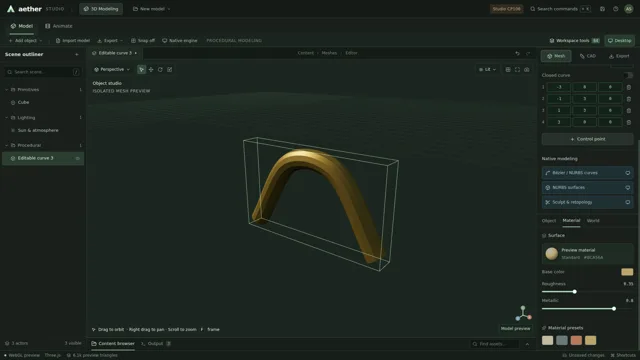The width and height of the screenshot is (640, 360).
Task: Toggle the Native engine option
Action: [x=180, y=41]
